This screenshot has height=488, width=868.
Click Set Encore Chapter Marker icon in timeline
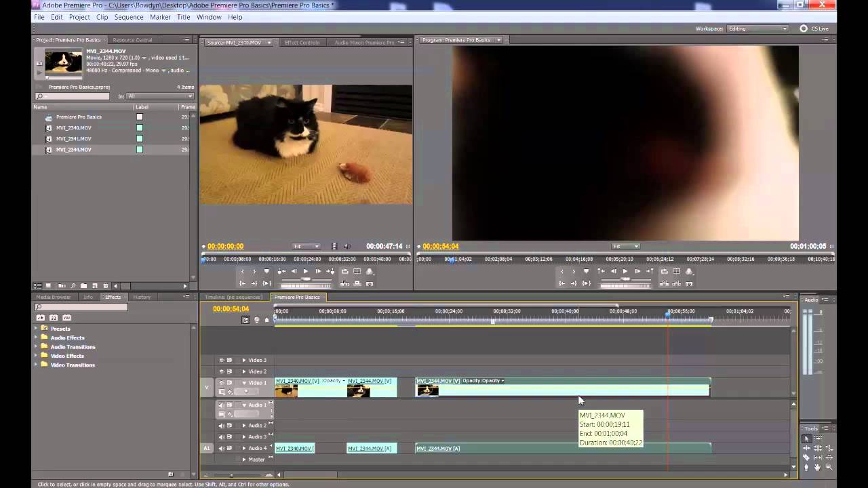coord(257,320)
